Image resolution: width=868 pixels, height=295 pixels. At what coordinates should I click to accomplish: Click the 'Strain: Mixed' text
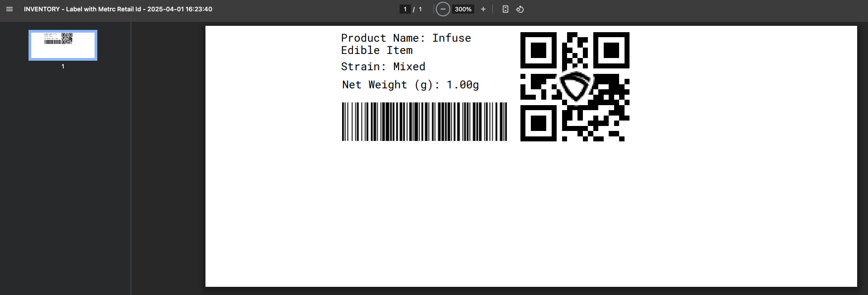click(383, 67)
